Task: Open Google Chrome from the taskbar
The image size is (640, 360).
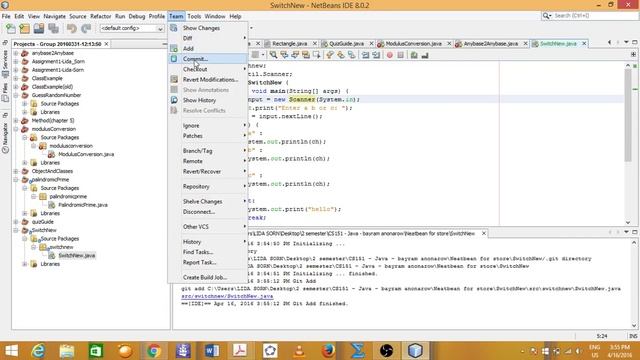Action: point(154,351)
